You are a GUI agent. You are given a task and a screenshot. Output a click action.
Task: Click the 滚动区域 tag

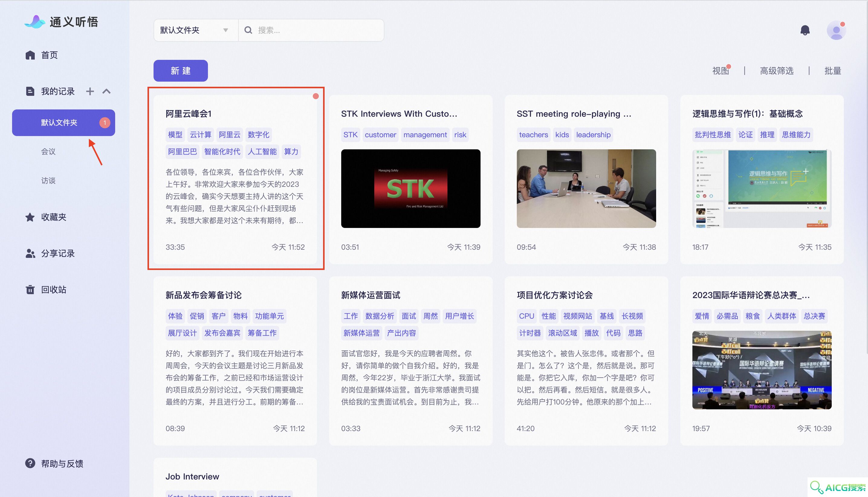(562, 333)
